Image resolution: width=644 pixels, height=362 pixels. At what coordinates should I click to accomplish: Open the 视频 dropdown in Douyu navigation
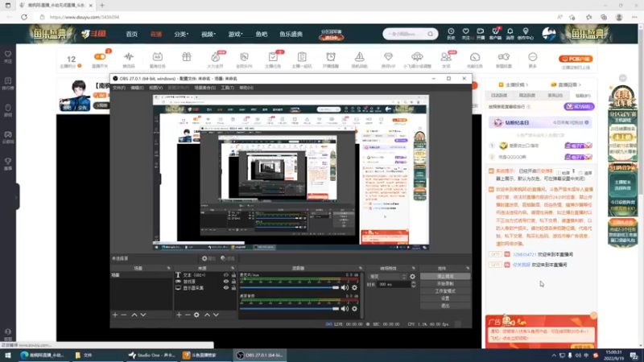click(208, 34)
